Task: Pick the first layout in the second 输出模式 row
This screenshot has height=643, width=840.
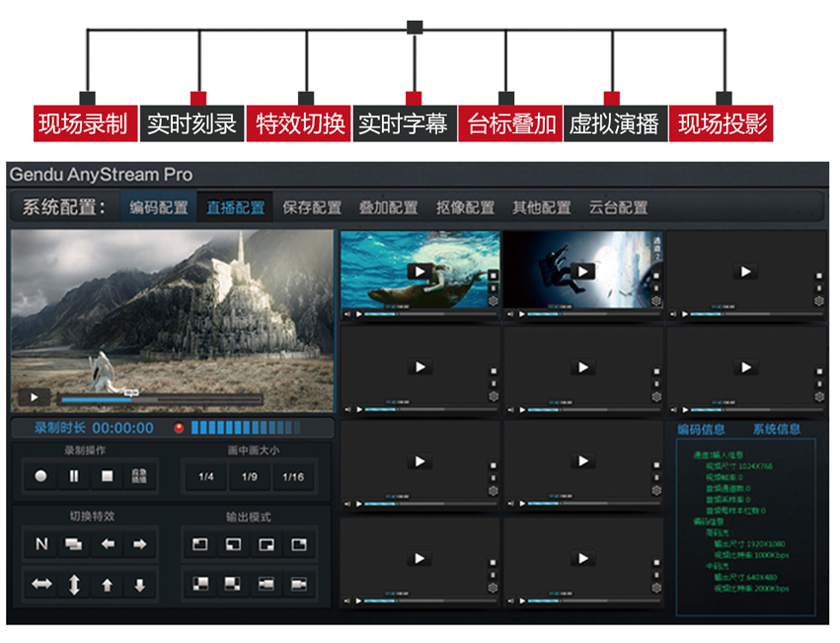Action: click(199, 584)
